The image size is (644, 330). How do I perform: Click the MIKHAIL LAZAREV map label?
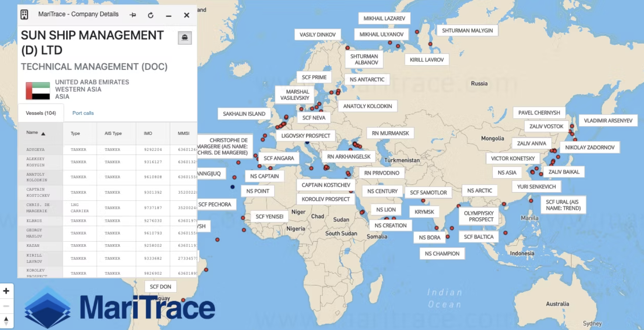[385, 18]
